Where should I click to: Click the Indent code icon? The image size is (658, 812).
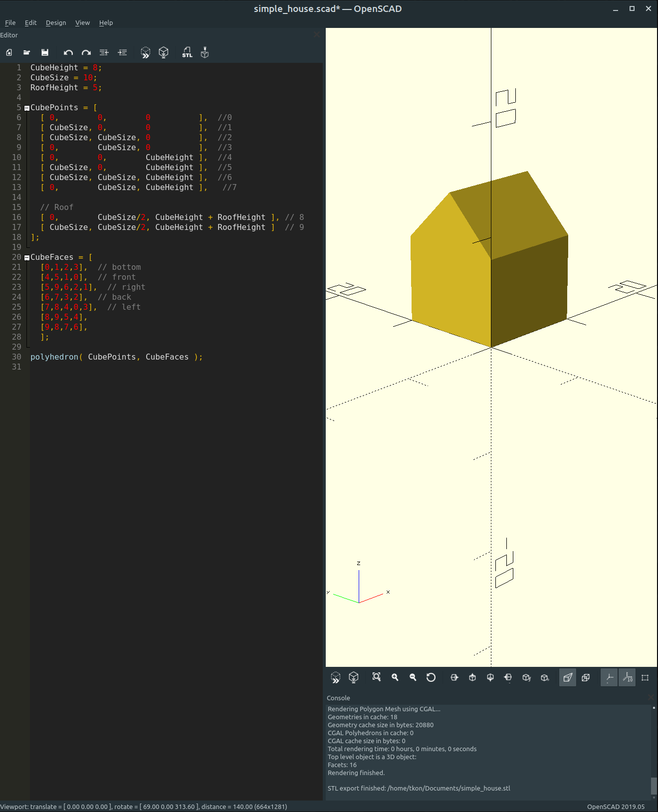(x=122, y=52)
